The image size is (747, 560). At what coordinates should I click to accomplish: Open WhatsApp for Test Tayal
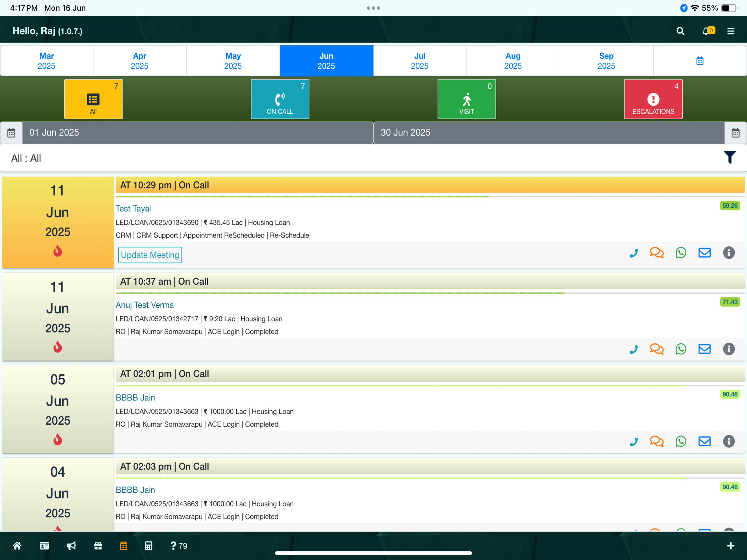(681, 253)
